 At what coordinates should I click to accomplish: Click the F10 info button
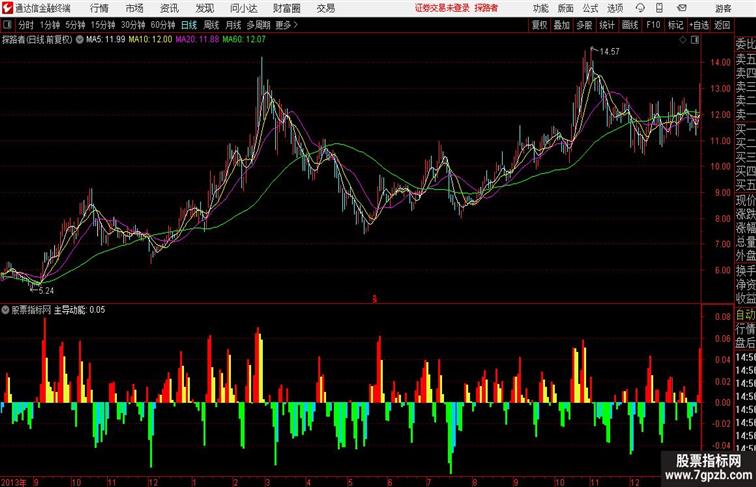[653, 25]
